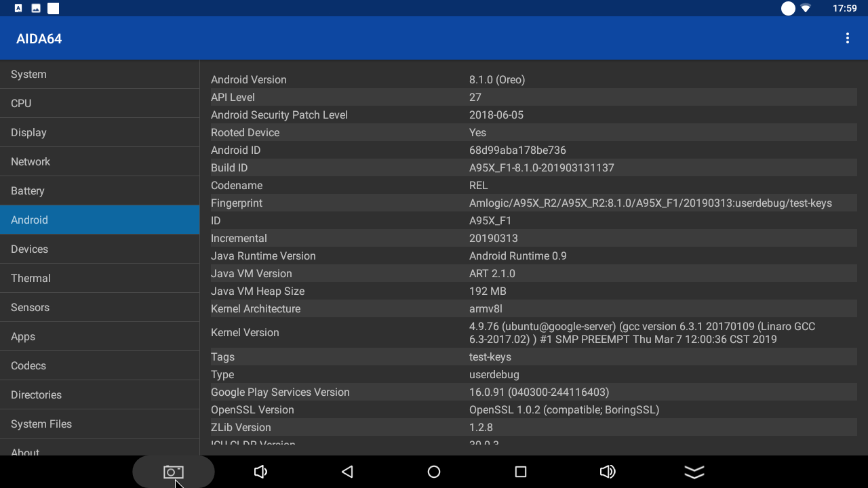Image resolution: width=868 pixels, height=488 pixels.
Task: Tap the clock showing 17:59
Action: 845,8
